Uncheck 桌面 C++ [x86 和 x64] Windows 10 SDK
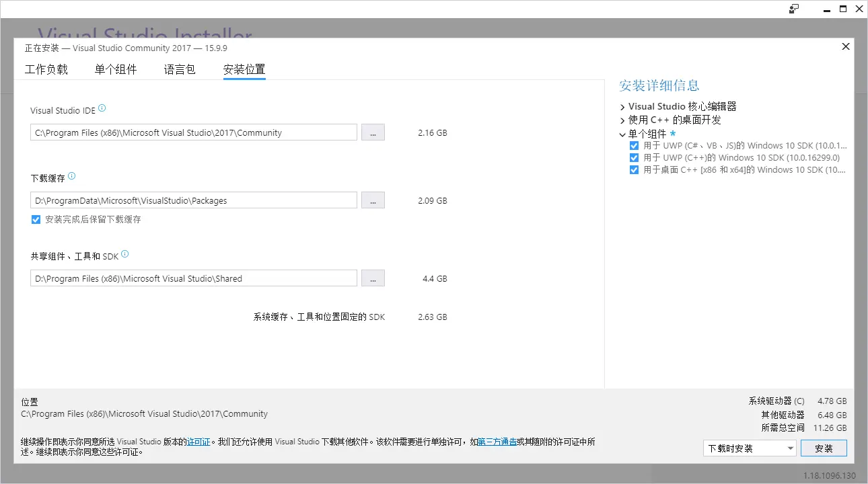Image resolution: width=868 pixels, height=484 pixels. click(x=634, y=170)
